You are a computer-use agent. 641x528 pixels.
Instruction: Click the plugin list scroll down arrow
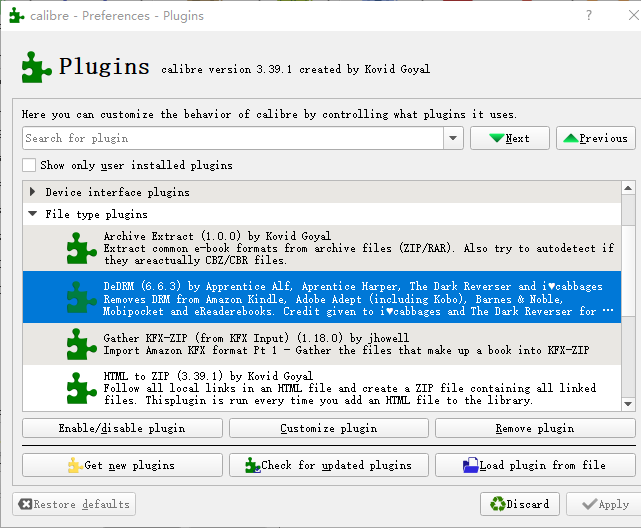[x=628, y=404]
